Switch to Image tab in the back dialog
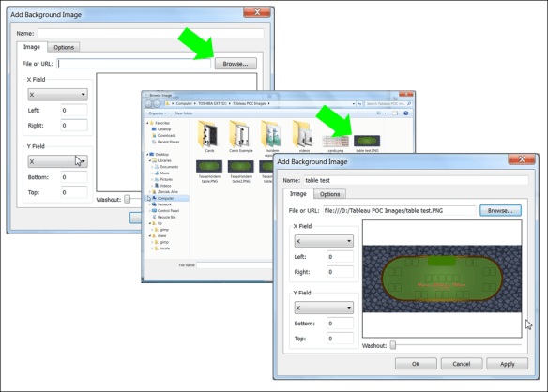Image resolution: width=548 pixels, height=392 pixels. pyautogui.click(x=32, y=47)
